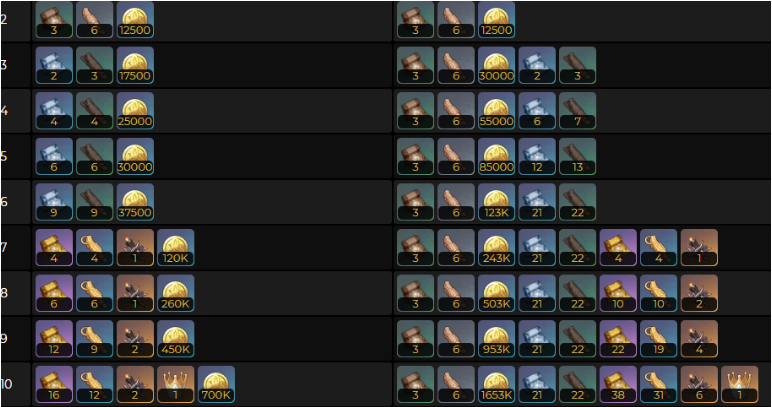Click the blue blueprint icon showing 9
772x407 pixels.
(54, 202)
